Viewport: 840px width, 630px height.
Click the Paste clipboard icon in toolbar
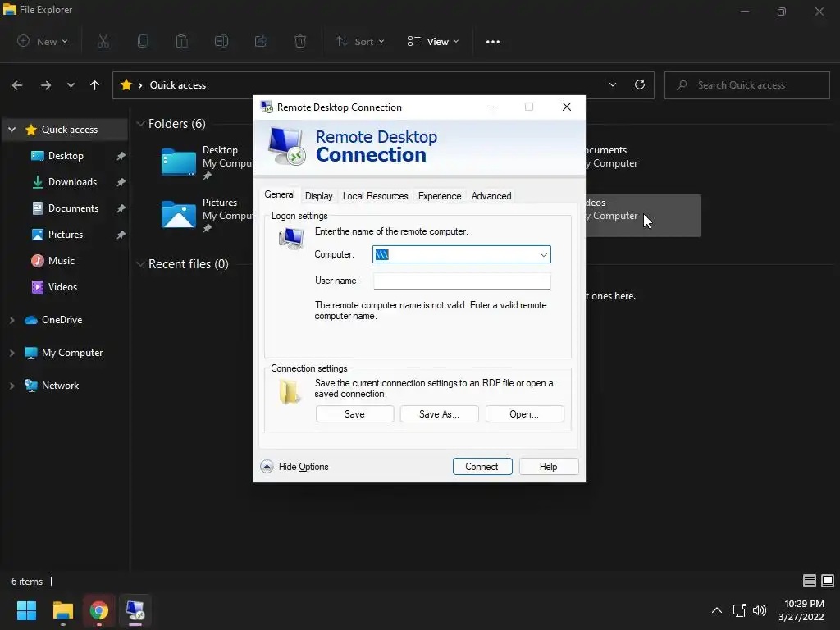(x=182, y=41)
